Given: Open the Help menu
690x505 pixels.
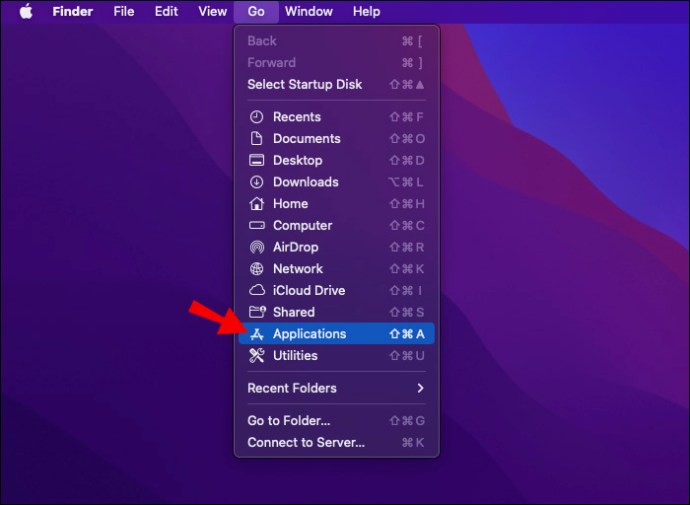Looking at the screenshot, I should pos(367,11).
